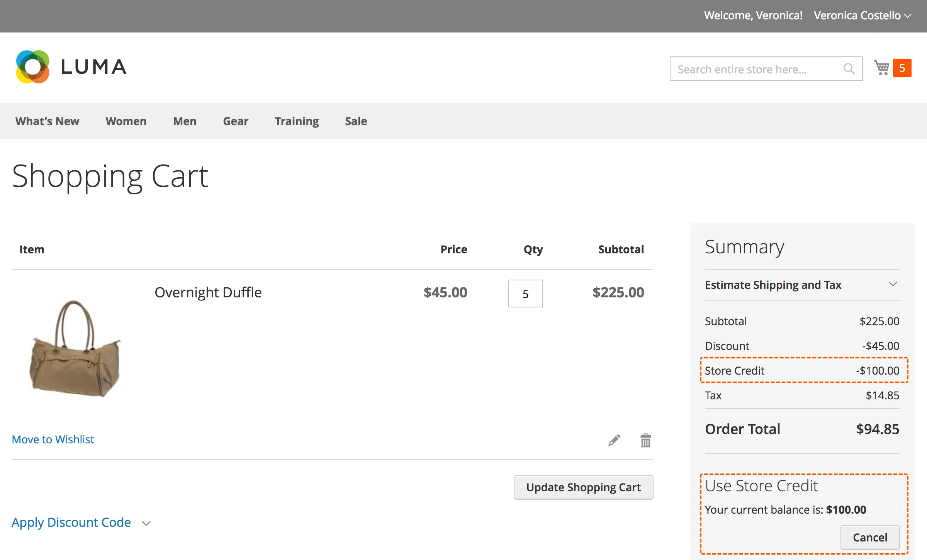
Task: Click the Luma store logo
Action: coord(71,66)
